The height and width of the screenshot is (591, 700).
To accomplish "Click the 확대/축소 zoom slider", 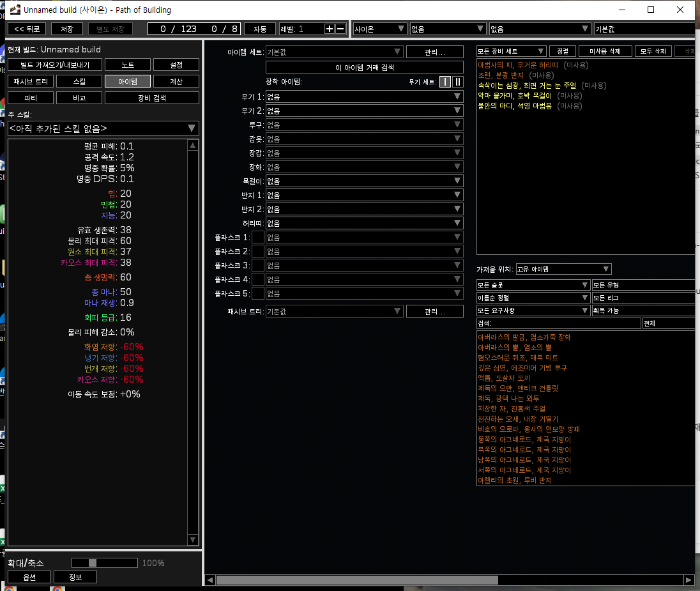I will pos(105,563).
